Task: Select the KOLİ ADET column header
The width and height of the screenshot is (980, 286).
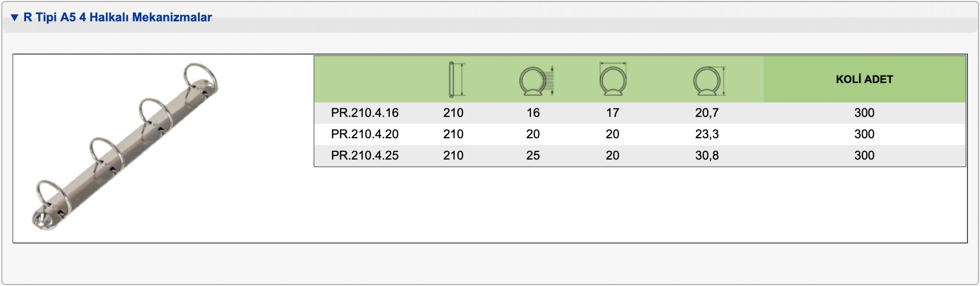Action: (864, 79)
